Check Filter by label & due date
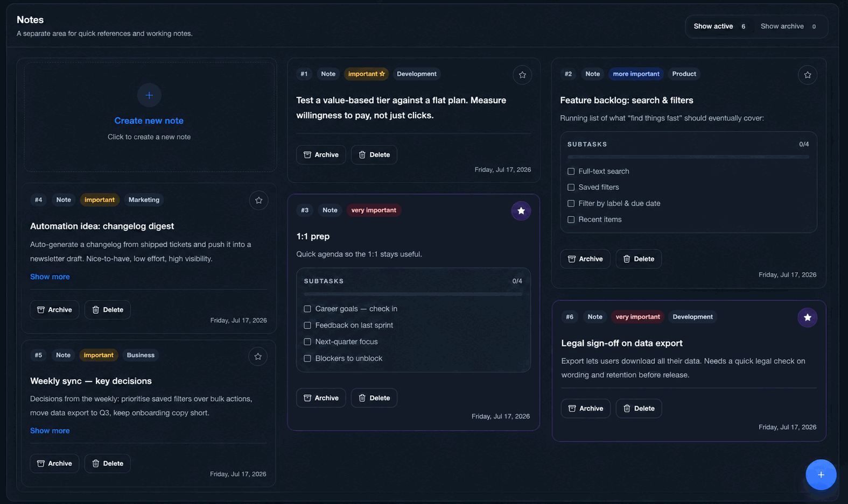Viewport: 848px width, 504px height. point(571,203)
